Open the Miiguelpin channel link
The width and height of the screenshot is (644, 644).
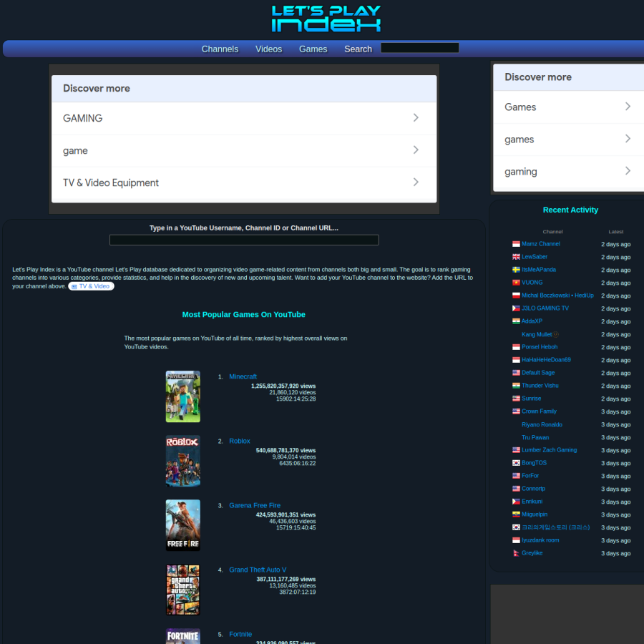click(535, 514)
